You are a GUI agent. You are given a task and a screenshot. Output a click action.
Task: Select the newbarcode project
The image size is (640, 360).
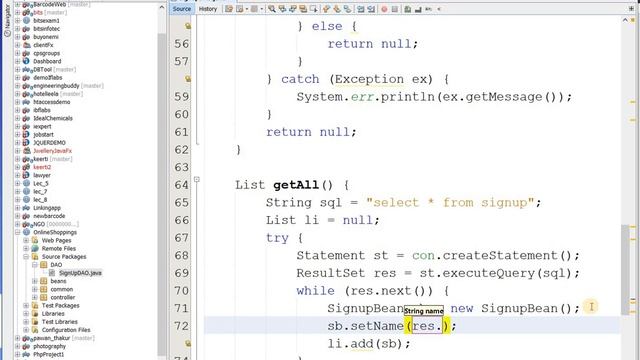[x=49, y=216]
